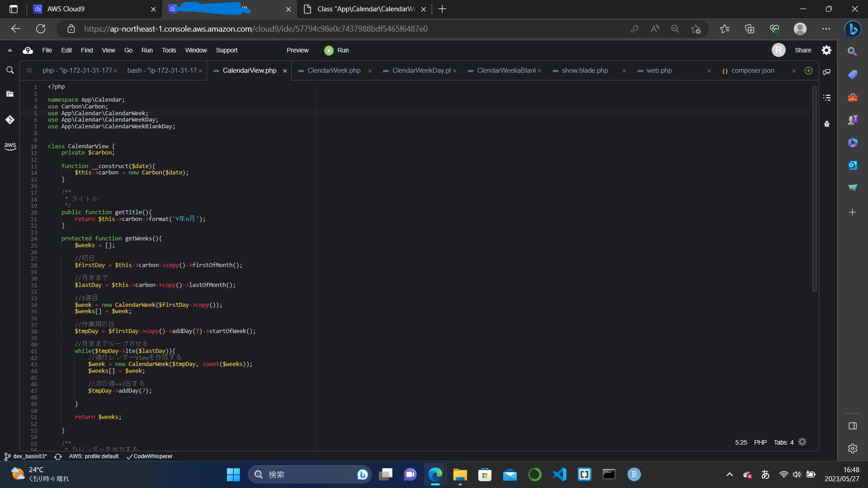Open the Outline panel on right

(x=827, y=98)
